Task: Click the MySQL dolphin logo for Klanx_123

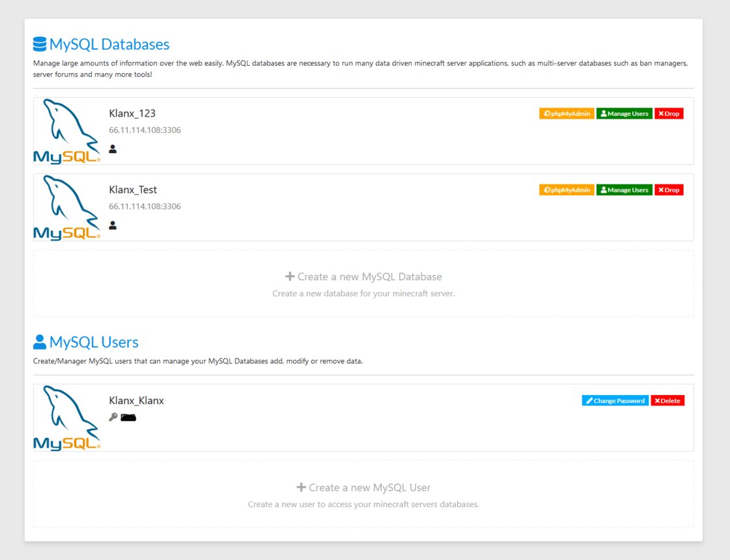Action: [66, 131]
